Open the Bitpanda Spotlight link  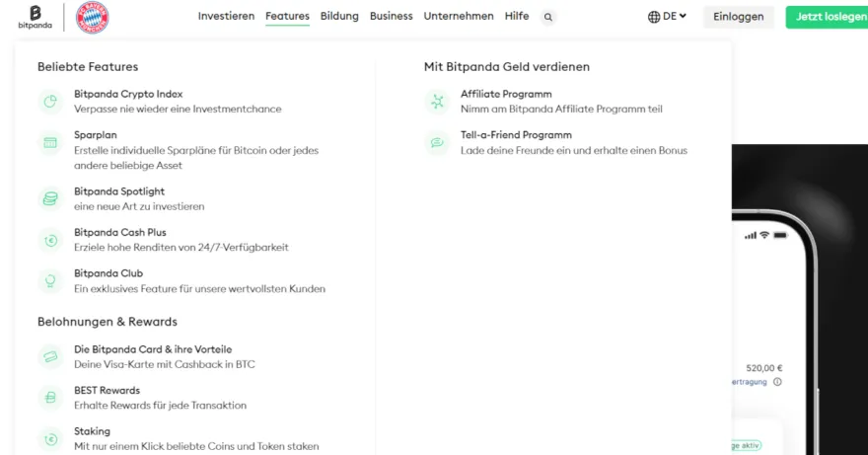pyautogui.click(x=119, y=191)
